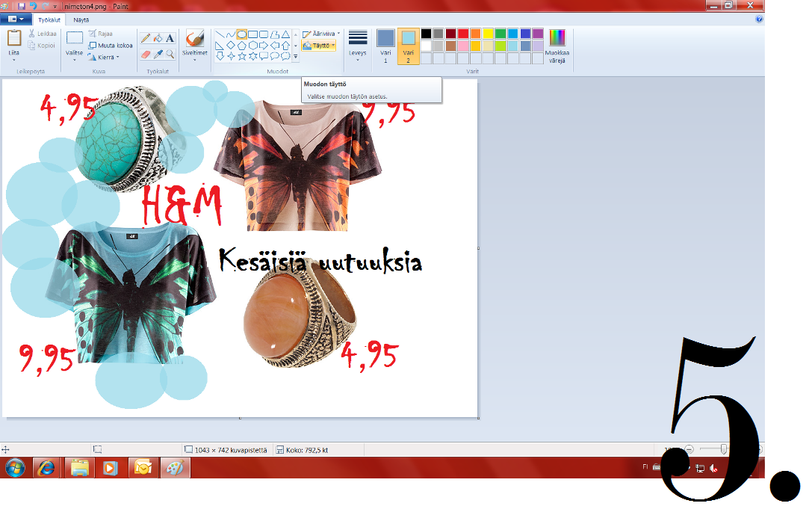This screenshot has height=524, width=812.
Task: Open Muokkaa värejä color editor
Action: [557, 46]
